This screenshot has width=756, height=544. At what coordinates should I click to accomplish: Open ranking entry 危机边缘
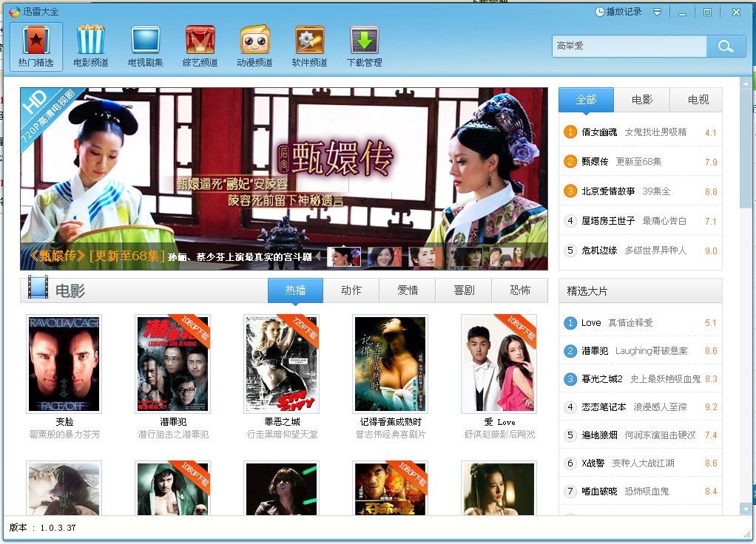click(641, 250)
